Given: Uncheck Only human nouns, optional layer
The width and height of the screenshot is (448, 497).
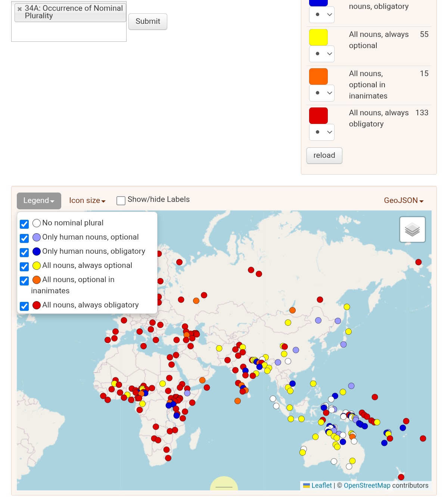Looking at the screenshot, I should [x=24, y=238].
